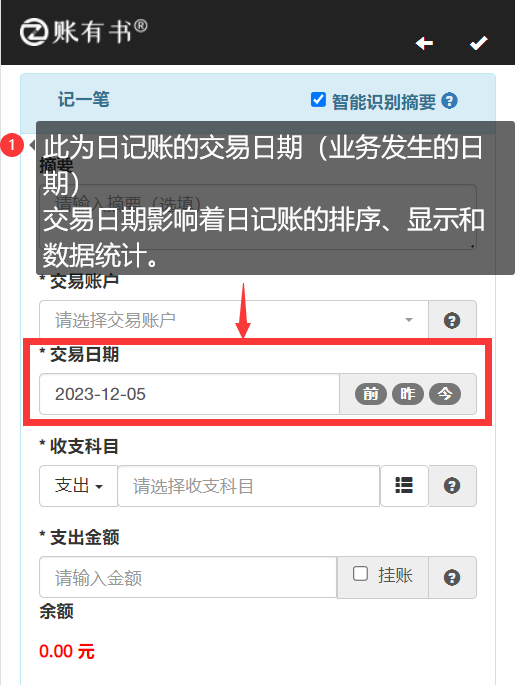Set date to today with 今

[445, 394]
